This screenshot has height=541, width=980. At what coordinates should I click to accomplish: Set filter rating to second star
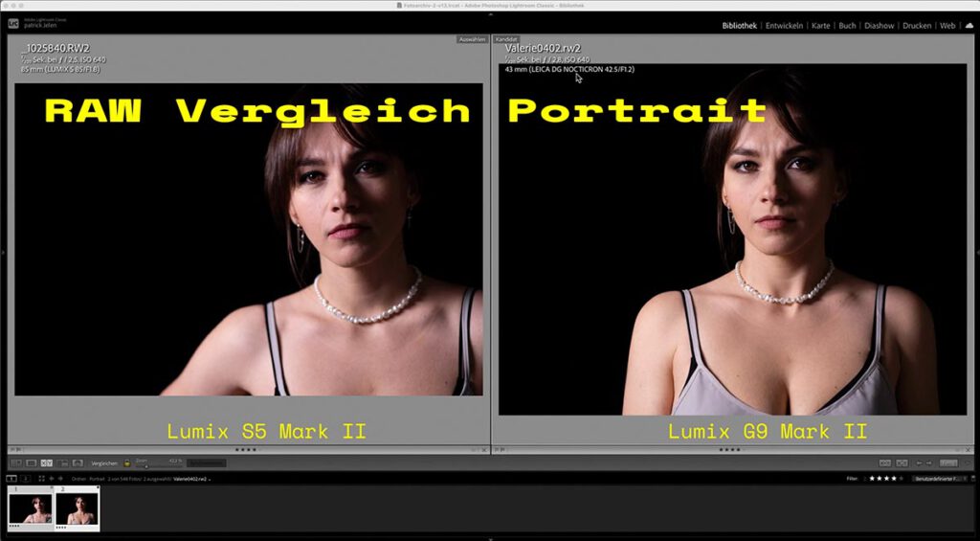880,479
